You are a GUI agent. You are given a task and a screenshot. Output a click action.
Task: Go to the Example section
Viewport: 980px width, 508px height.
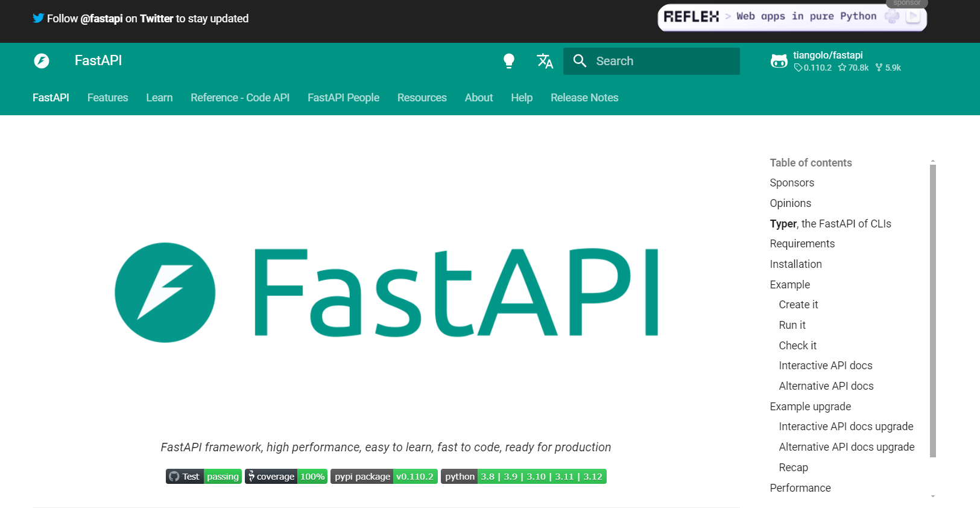(x=789, y=285)
